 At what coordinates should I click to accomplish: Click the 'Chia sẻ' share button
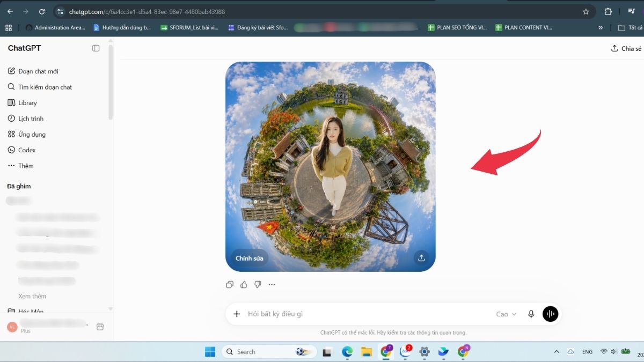[626, 48]
